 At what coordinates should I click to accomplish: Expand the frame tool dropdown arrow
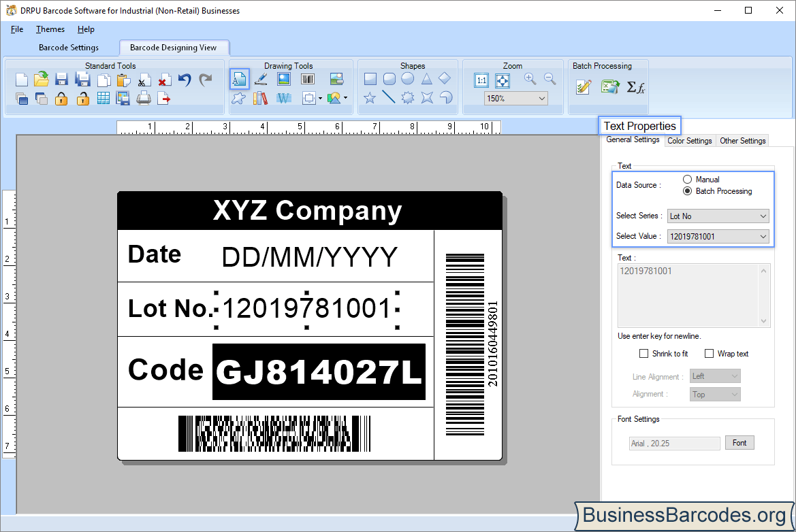[x=320, y=99]
